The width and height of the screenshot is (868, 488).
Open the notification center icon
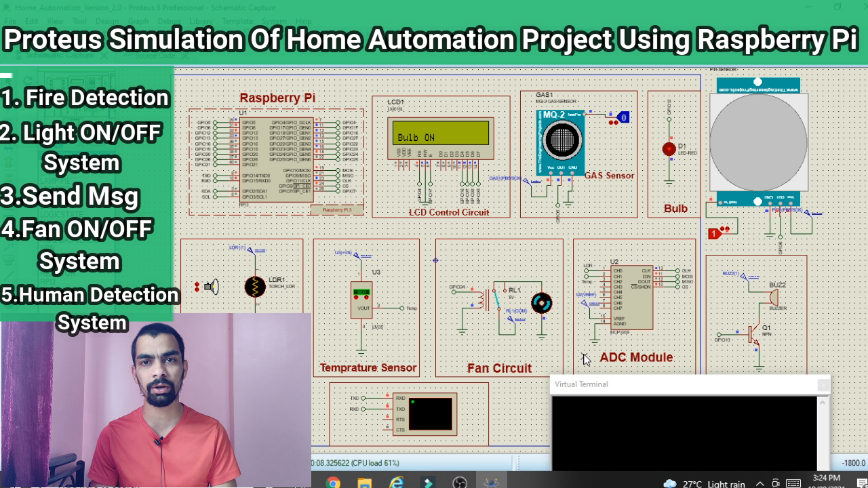[862, 484]
